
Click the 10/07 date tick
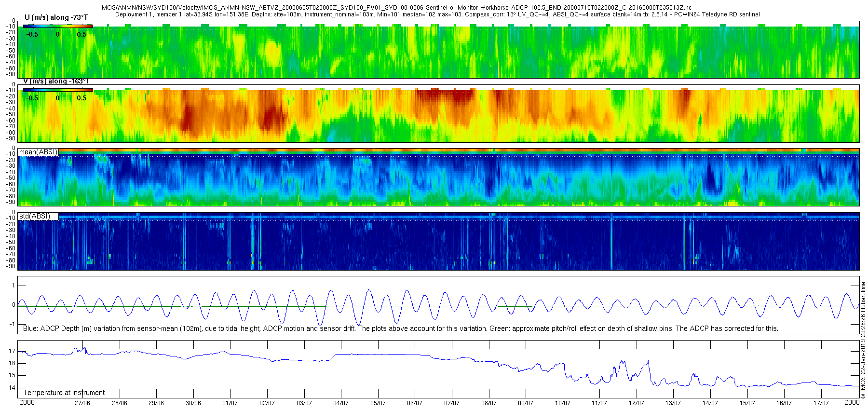563,403
